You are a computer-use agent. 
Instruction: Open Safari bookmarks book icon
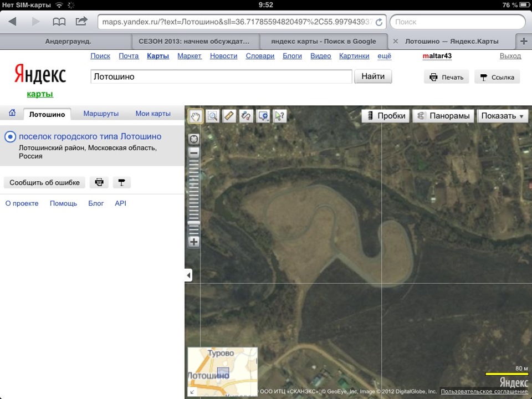[x=59, y=22]
